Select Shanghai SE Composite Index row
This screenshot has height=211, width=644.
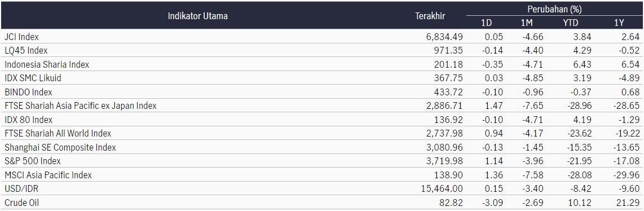[322, 147]
